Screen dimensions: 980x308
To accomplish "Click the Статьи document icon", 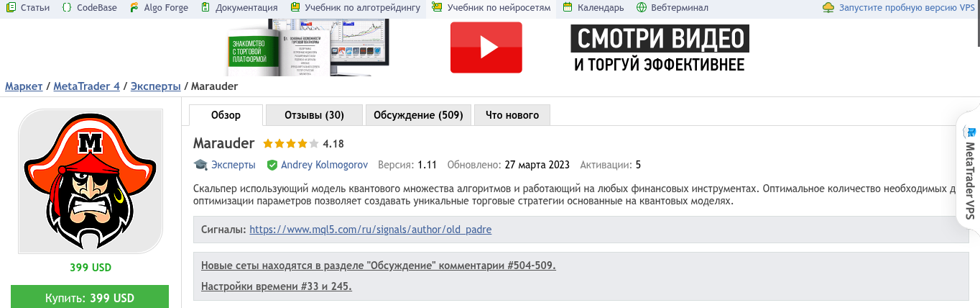I will [11, 8].
